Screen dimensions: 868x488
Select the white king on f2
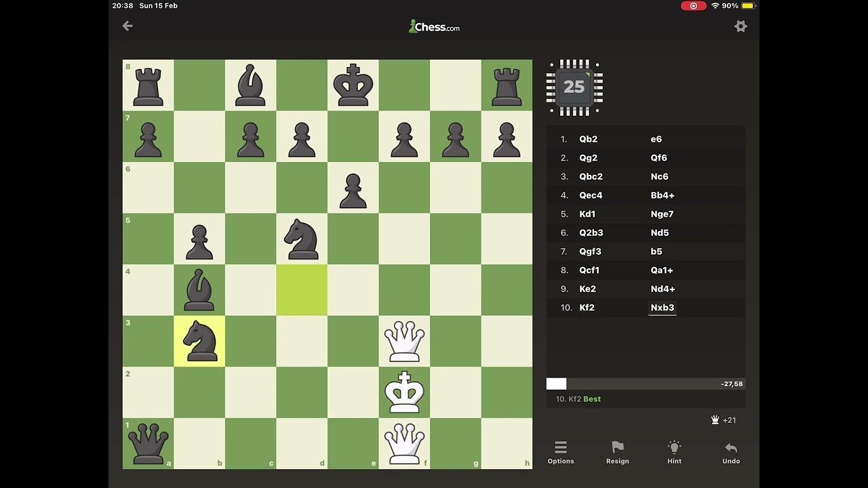[404, 392]
